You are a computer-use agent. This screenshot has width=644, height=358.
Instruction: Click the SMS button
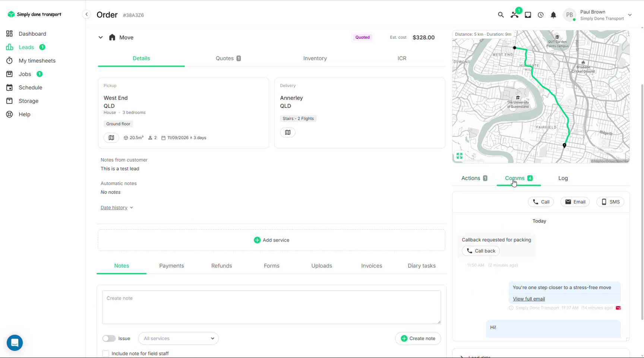pos(610,202)
